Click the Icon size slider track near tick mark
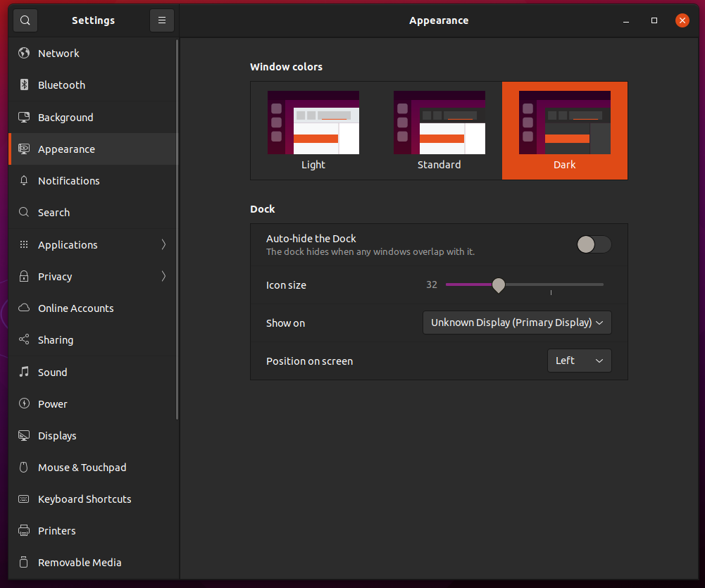The height and width of the screenshot is (588, 705). [x=551, y=284]
